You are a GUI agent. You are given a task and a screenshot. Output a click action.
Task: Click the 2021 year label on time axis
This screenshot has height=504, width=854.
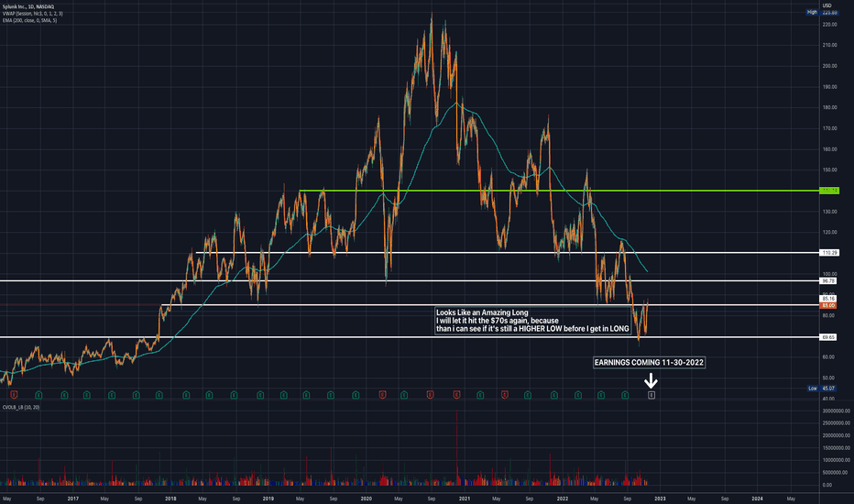point(465,499)
